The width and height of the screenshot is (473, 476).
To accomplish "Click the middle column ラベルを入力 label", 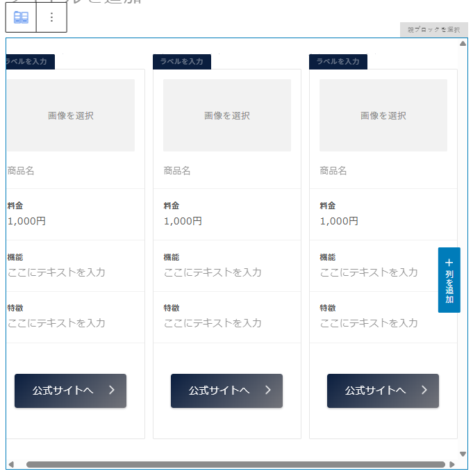I will click(182, 61).
